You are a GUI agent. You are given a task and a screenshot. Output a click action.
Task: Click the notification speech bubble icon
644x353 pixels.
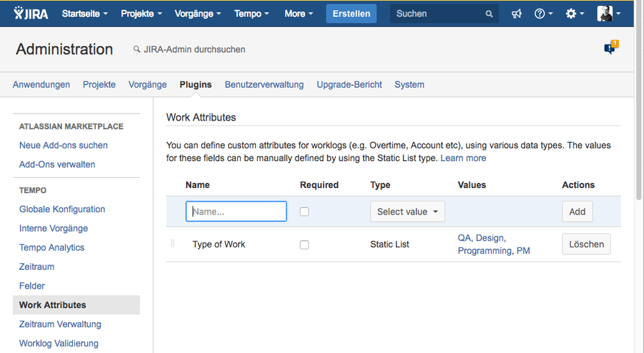coord(611,48)
